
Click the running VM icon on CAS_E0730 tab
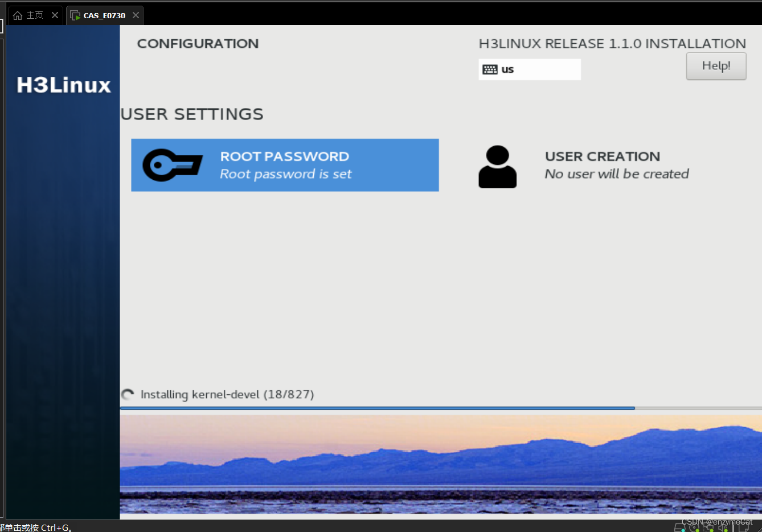(75, 15)
